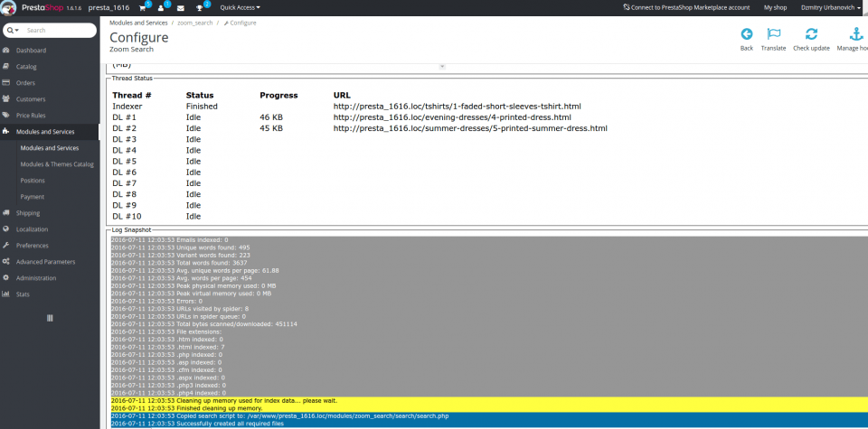Viewport: 868px width, 429px height.
Task: Click the My shop link
Action: point(775,7)
